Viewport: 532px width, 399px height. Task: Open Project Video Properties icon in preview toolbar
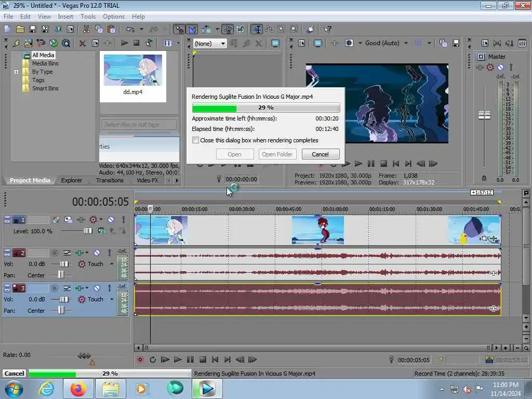(302, 43)
